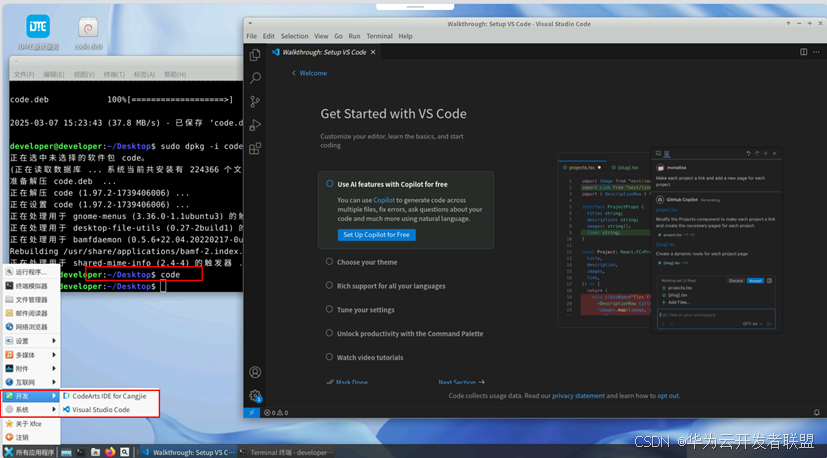The height and width of the screenshot is (458, 827).
Task: Switch to Terminal 终端 taskbar window button
Action: pos(286,452)
